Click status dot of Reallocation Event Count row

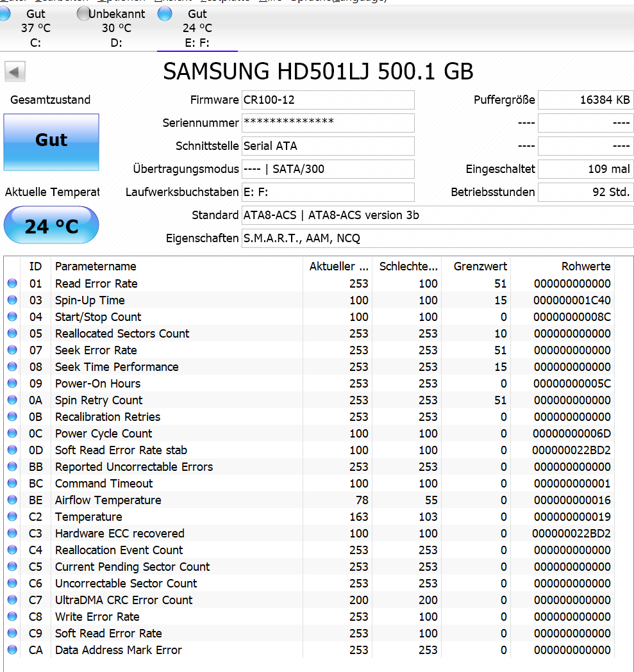(12, 550)
